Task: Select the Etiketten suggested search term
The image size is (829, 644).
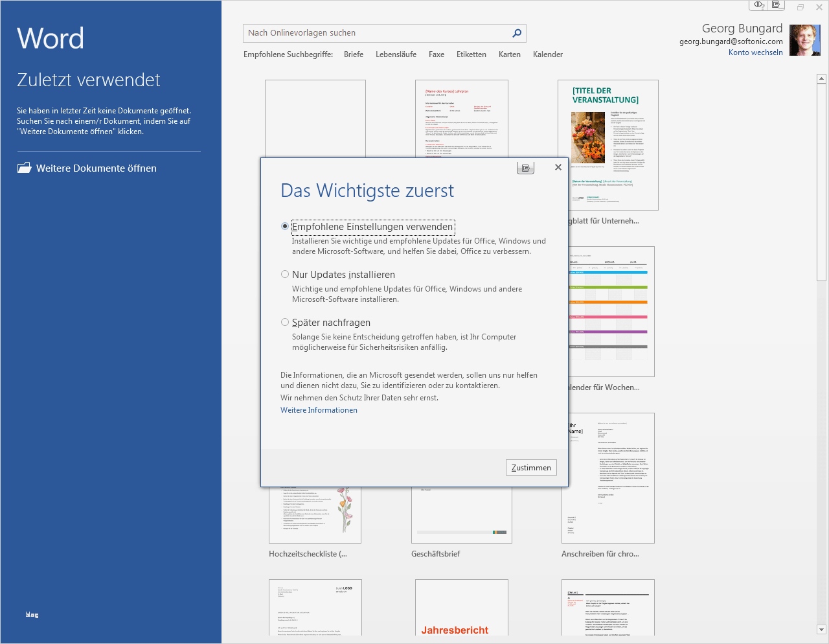Action: click(x=471, y=54)
